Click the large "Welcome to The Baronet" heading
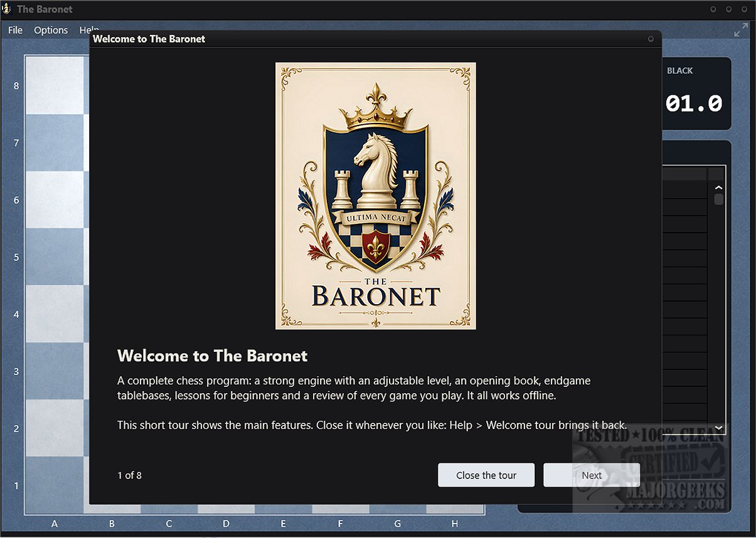Screen dimensions: 756x538 click(212, 356)
